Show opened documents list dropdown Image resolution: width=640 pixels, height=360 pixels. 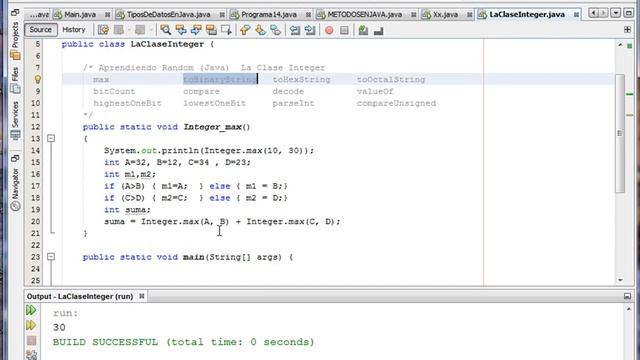pos(616,13)
